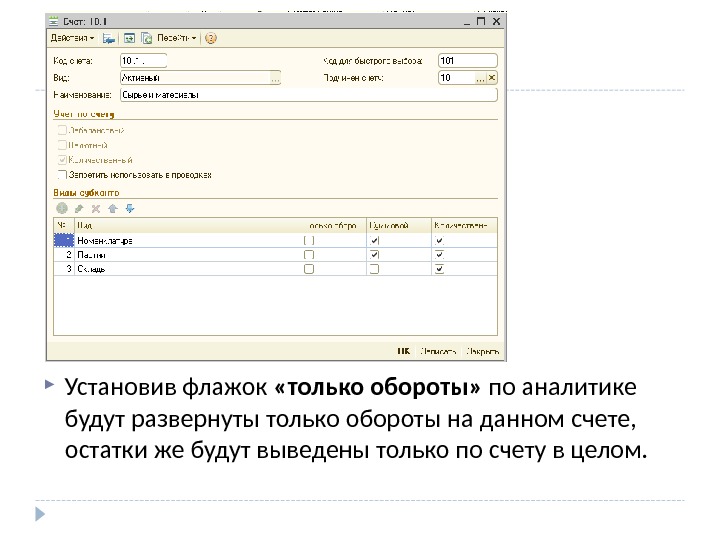Select the Номенклатура subconto row

275,240
